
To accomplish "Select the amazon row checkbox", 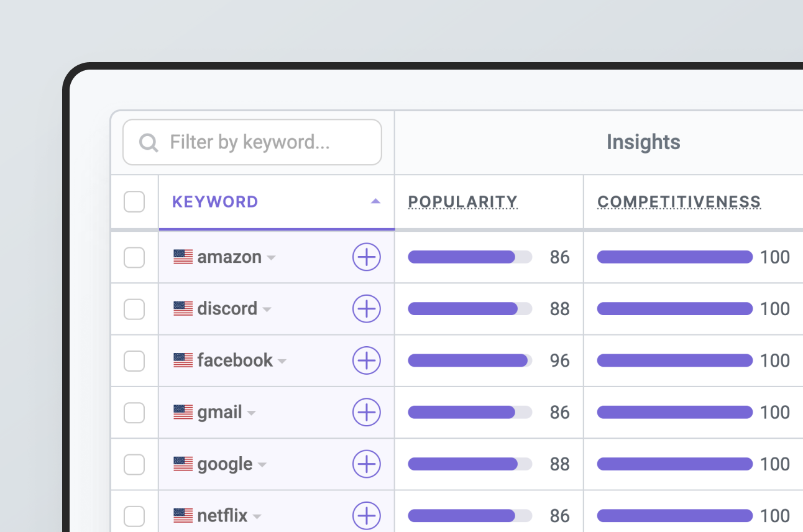I will click(x=134, y=257).
